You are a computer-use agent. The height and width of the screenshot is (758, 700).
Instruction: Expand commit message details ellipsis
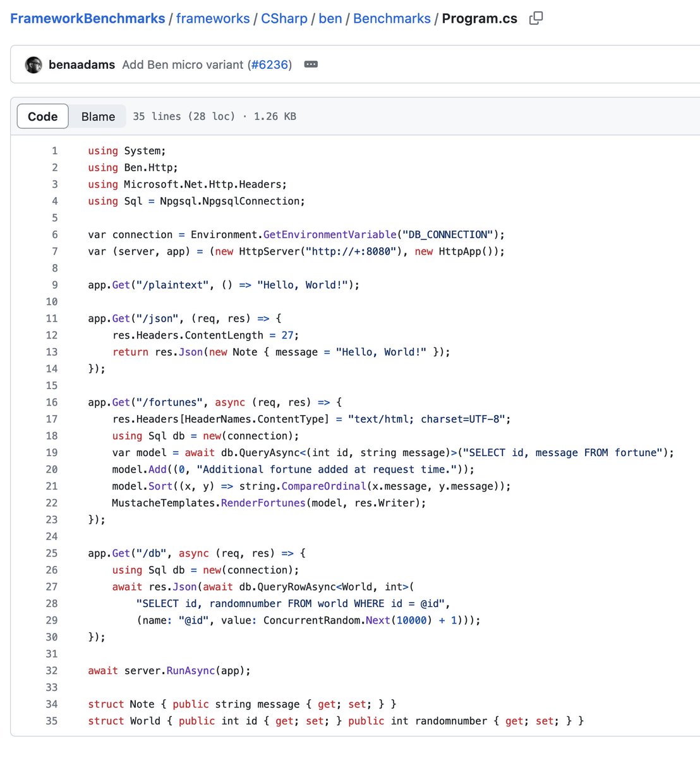click(x=311, y=64)
